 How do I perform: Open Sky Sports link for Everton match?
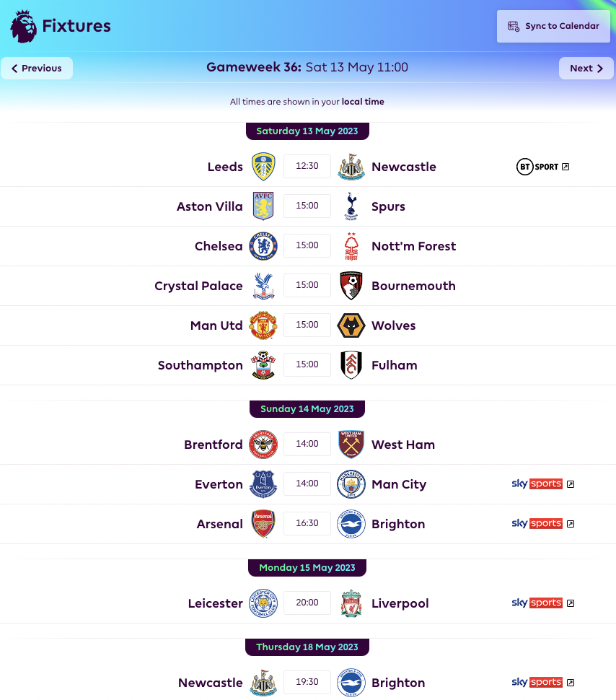click(543, 484)
